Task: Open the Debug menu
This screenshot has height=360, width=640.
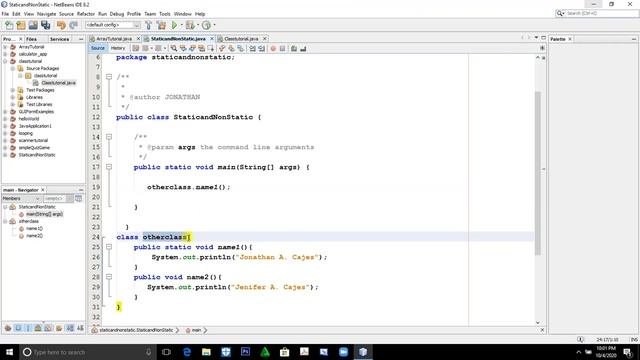Action: point(117,14)
